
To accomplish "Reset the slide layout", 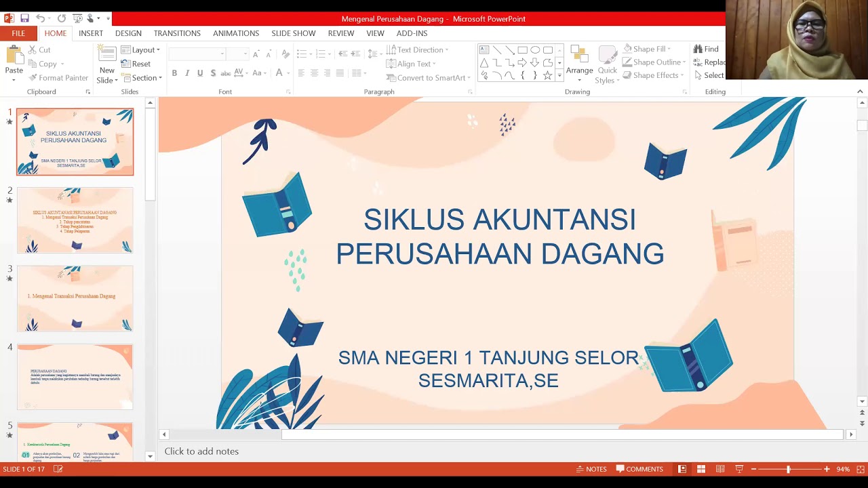I will [x=136, y=64].
